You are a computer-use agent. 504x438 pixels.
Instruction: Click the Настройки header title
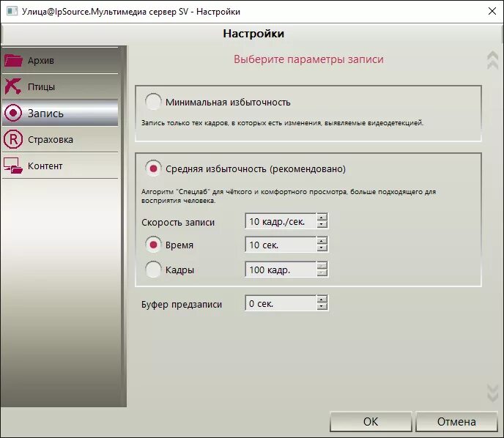(253, 34)
